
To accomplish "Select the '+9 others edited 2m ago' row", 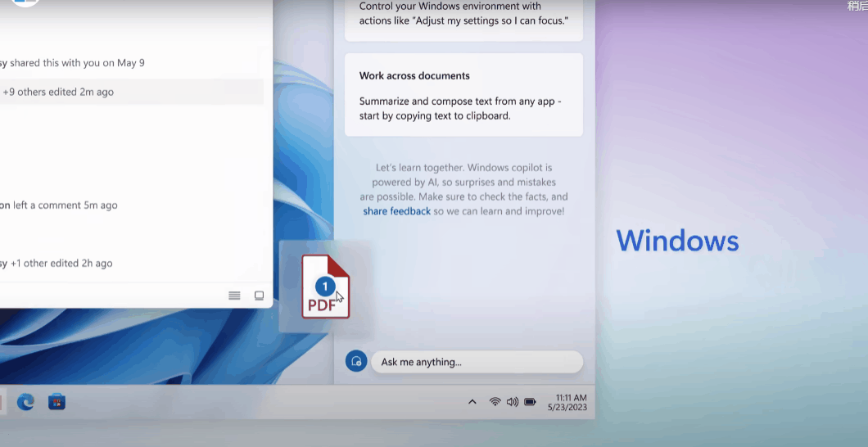I will point(131,92).
